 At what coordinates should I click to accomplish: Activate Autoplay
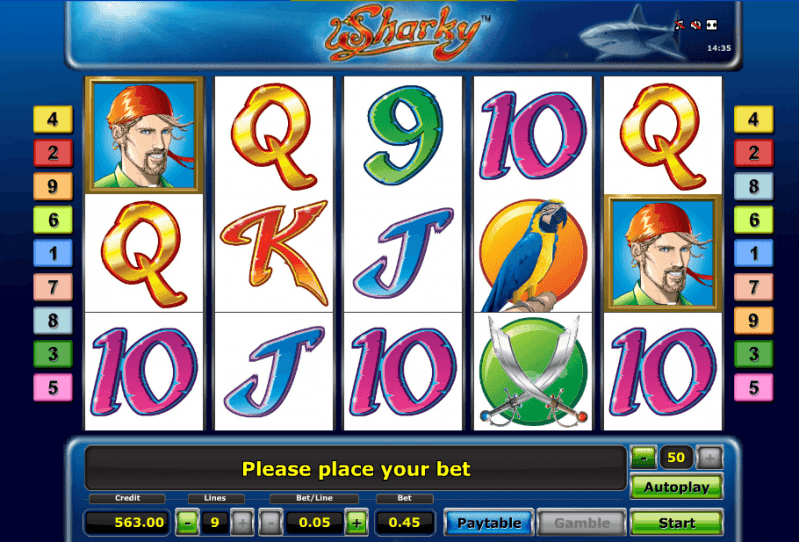[x=677, y=487]
